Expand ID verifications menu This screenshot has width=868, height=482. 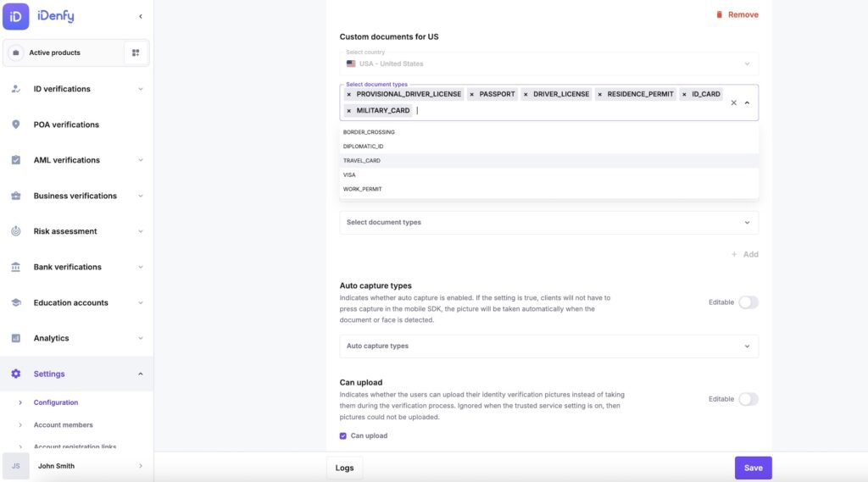(x=141, y=89)
